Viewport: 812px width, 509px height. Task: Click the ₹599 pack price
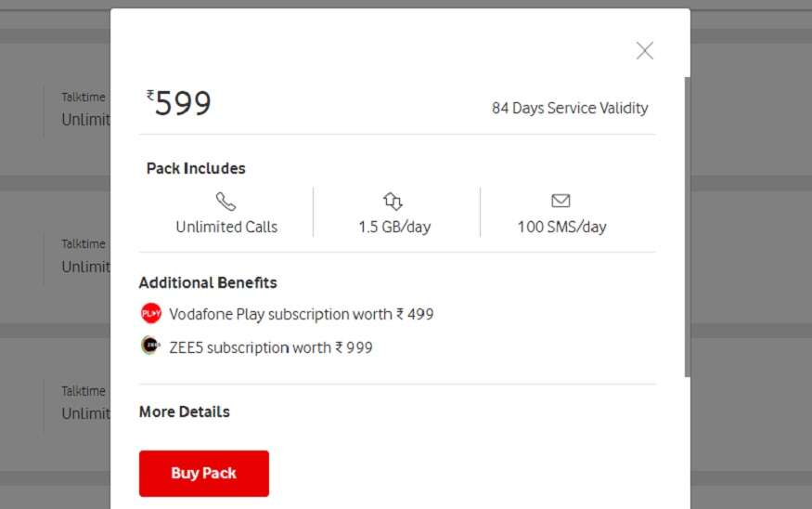click(x=179, y=102)
